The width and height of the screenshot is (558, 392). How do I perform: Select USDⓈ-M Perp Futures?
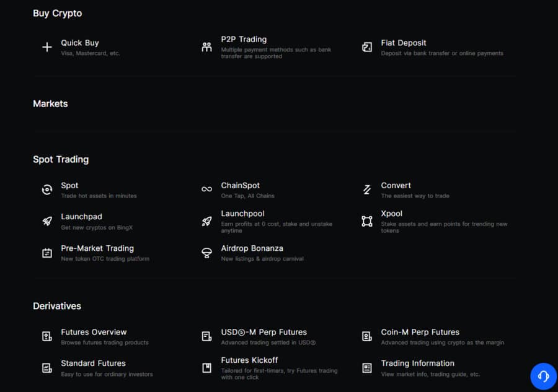click(x=263, y=332)
